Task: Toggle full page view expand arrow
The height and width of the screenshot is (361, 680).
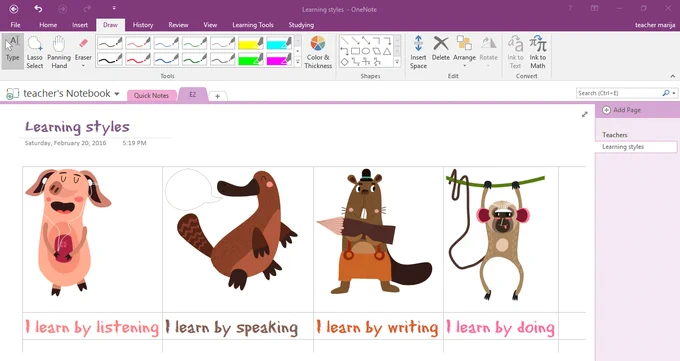Action: pos(585,114)
